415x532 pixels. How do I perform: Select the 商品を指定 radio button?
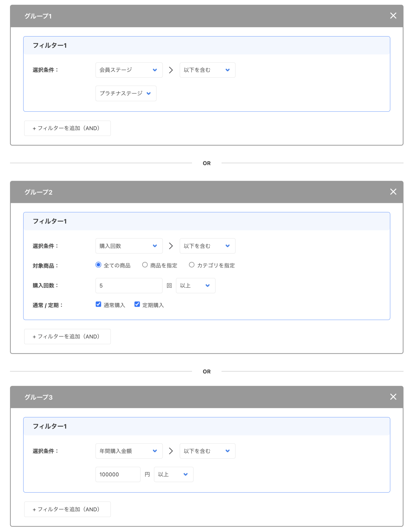[145, 265]
